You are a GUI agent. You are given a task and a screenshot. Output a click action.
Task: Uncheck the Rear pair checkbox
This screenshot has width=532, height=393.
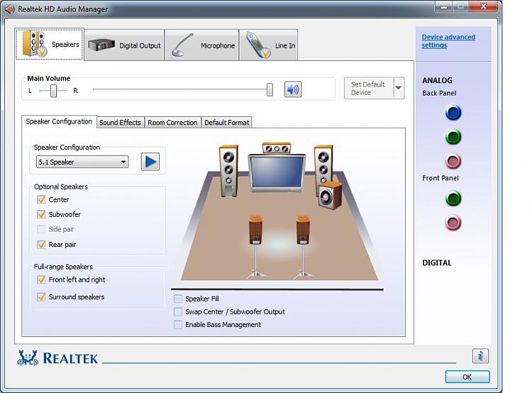pyautogui.click(x=41, y=245)
